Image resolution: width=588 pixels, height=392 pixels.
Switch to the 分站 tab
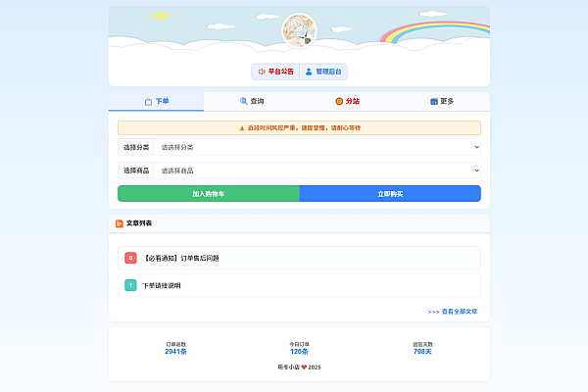tap(347, 101)
